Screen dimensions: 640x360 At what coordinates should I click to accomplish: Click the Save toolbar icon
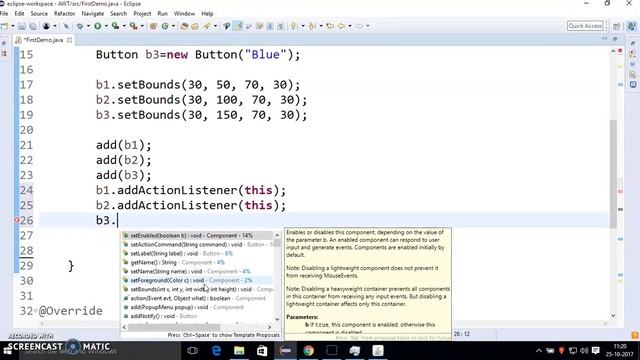(22, 26)
